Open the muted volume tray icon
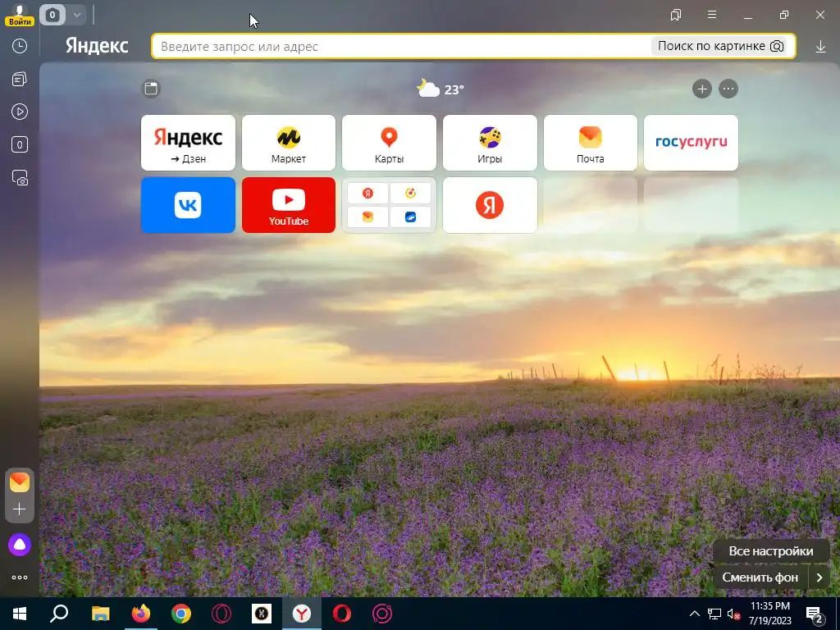This screenshot has width=840, height=630. point(733,614)
